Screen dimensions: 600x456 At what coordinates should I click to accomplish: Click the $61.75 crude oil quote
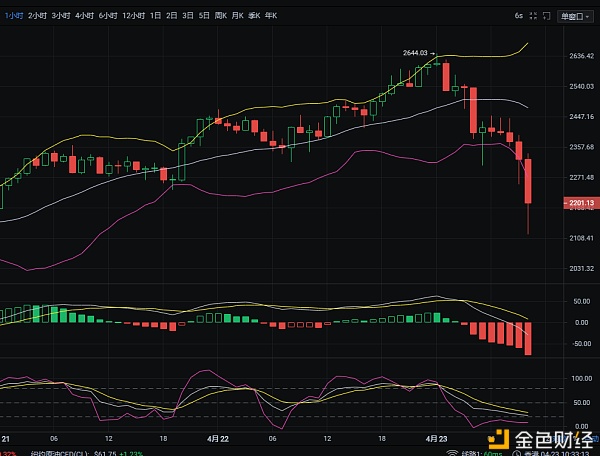point(105,454)
